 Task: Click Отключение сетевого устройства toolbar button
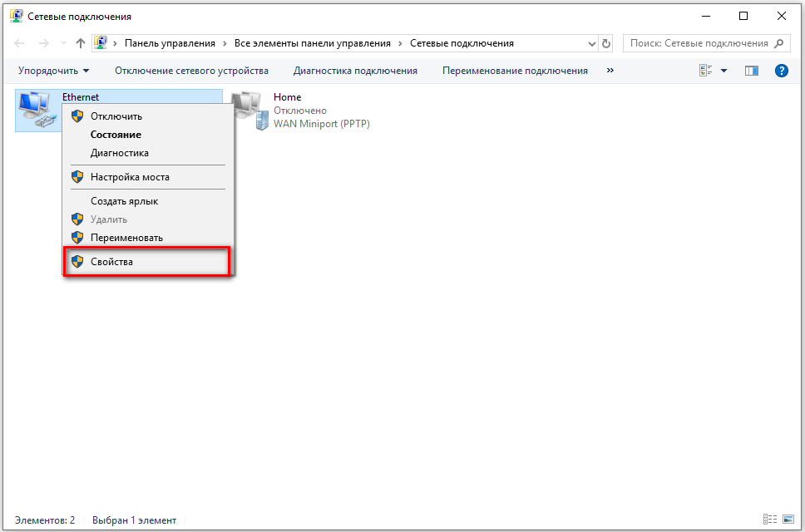191,71
